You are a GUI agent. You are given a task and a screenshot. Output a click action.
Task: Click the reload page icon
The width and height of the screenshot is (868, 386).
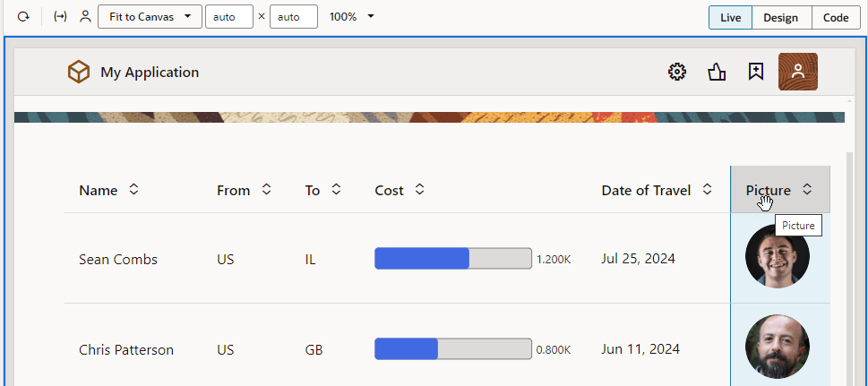23,17
